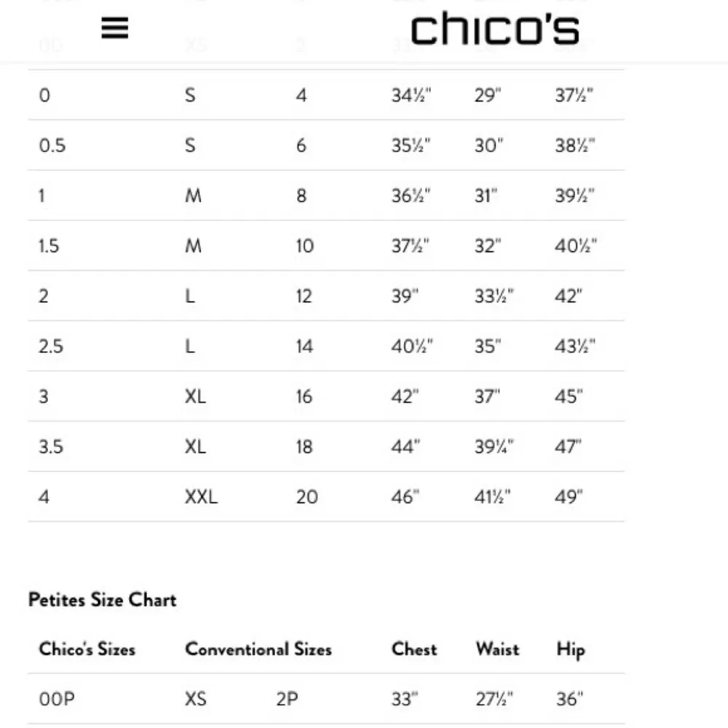Click the Waist column header
728x728 pixels.
[x=497, y=649]
